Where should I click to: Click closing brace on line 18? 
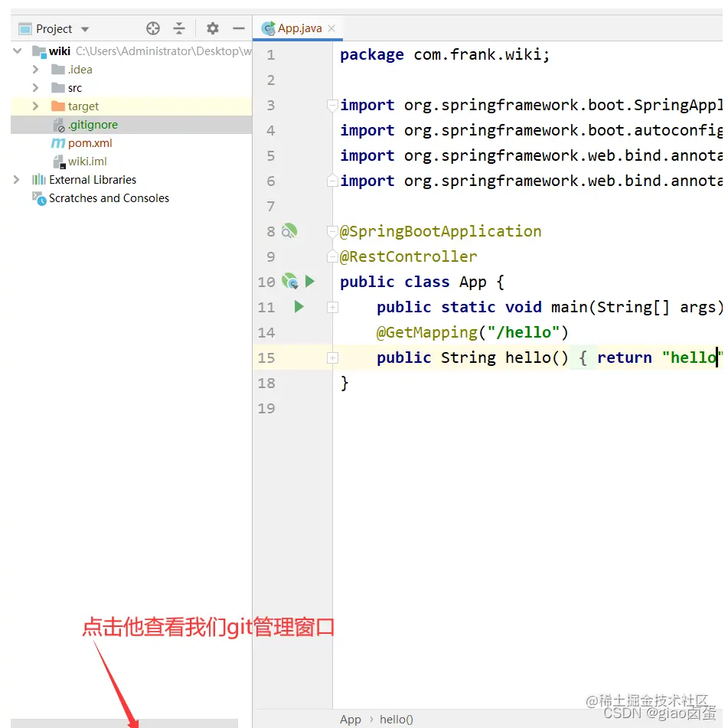(344, 383)
